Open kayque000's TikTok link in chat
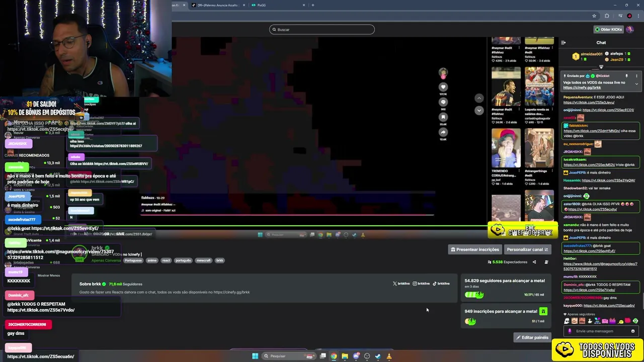The height and width of the screenshot is (362, 644). [609, 306]
